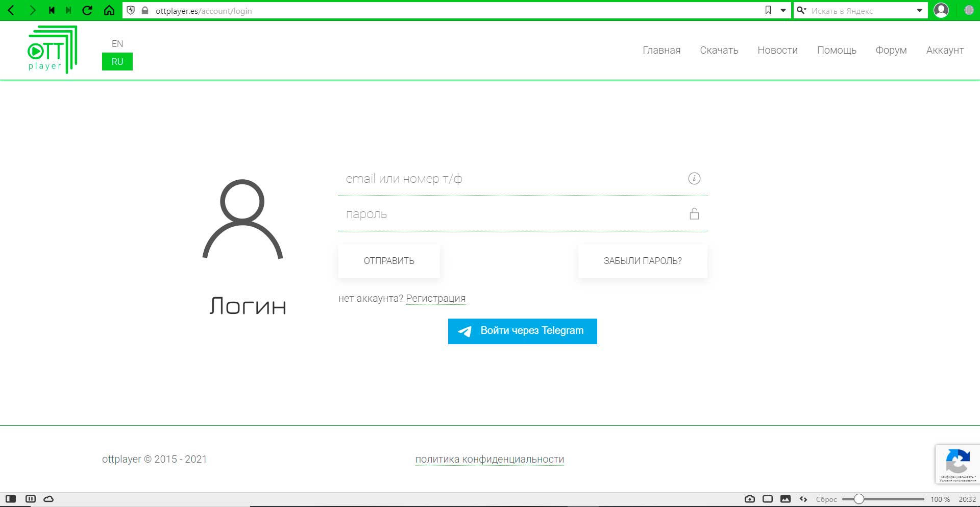Open the Помощь menu item
The height and width of the screenshot is (507, 980).
(837, 50)
